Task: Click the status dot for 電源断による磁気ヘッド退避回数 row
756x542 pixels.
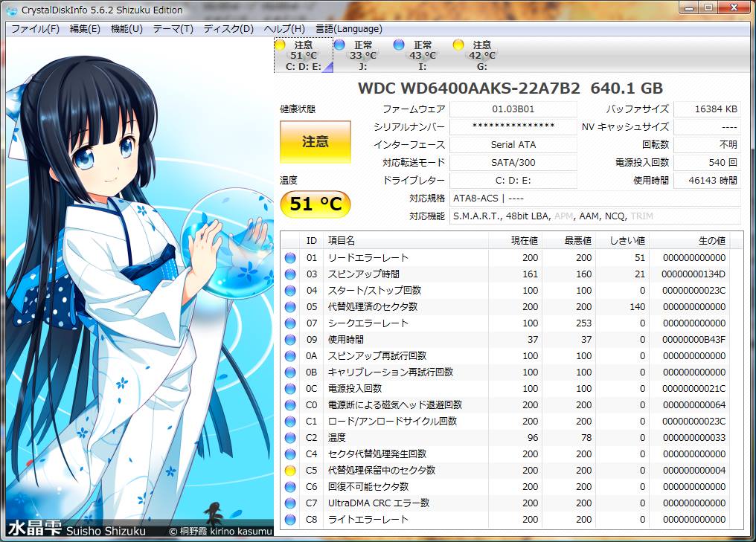Action: [290, 406]
